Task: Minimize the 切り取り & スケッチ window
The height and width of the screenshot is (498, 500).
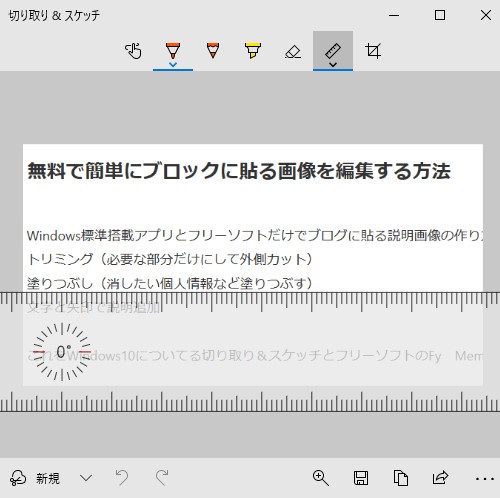Action: pyautogui.click(x=394, y=15)
